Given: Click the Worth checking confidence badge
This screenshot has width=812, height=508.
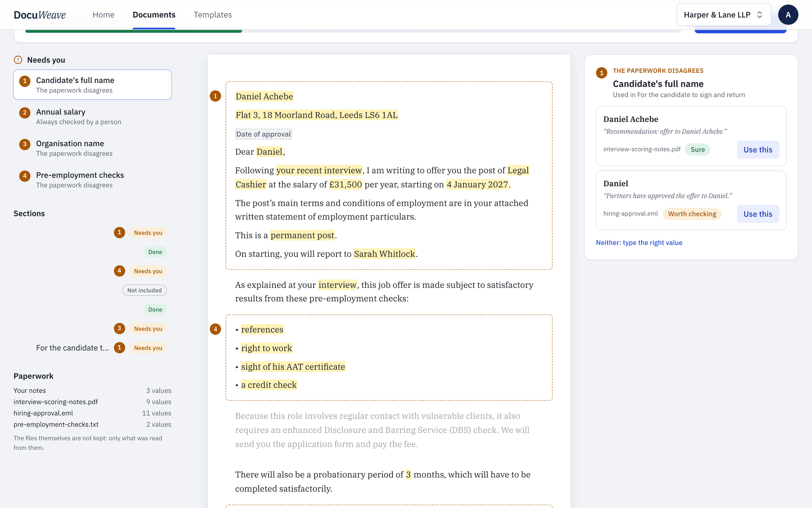Looking at the screenshot, I should (x=692, y=214).
